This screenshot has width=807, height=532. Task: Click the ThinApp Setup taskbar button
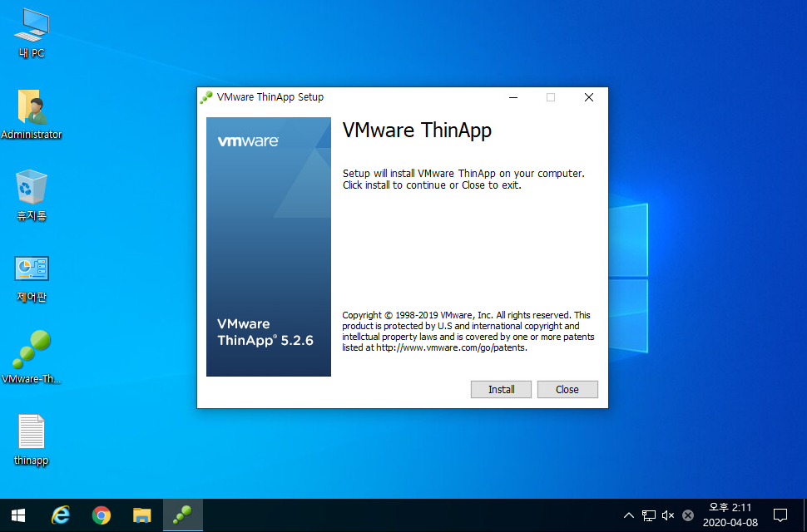pyautogui.click(x=183, y=515)
